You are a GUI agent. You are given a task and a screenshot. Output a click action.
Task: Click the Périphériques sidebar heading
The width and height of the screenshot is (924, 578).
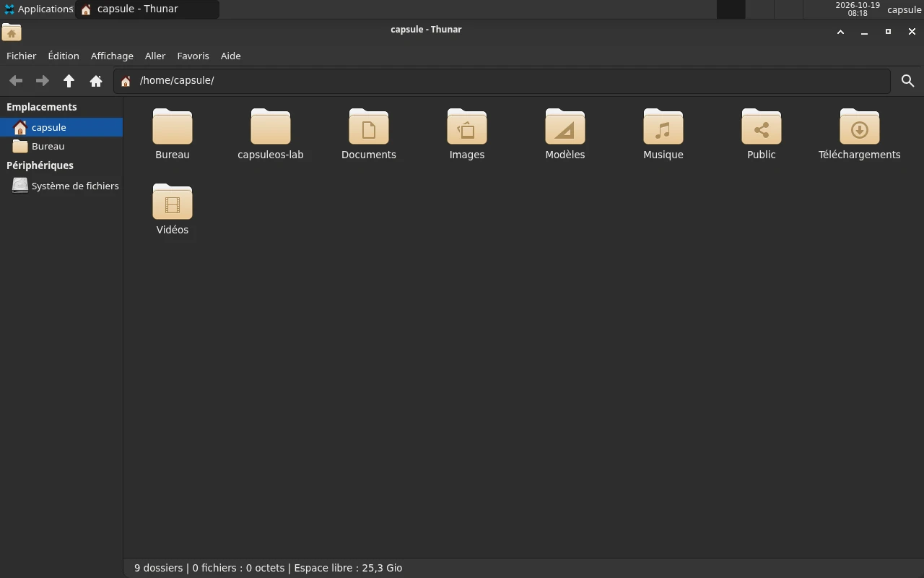click(x=40, y=165)
